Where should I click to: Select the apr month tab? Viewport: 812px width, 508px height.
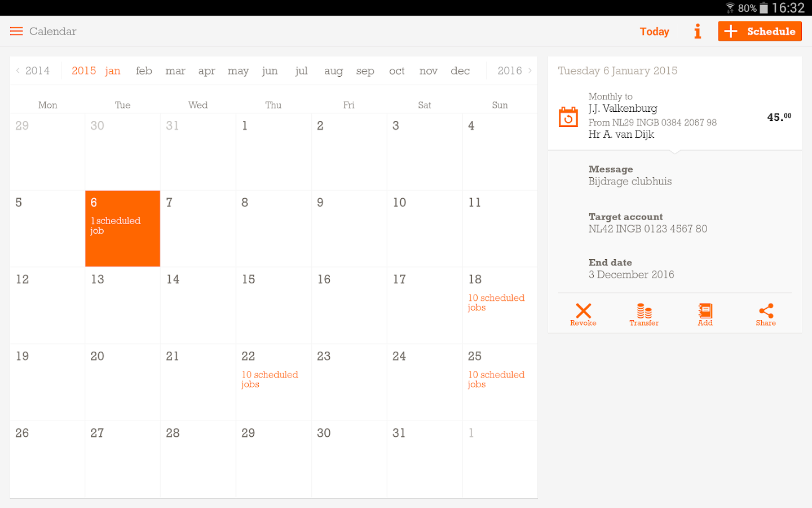click(207, 71)
